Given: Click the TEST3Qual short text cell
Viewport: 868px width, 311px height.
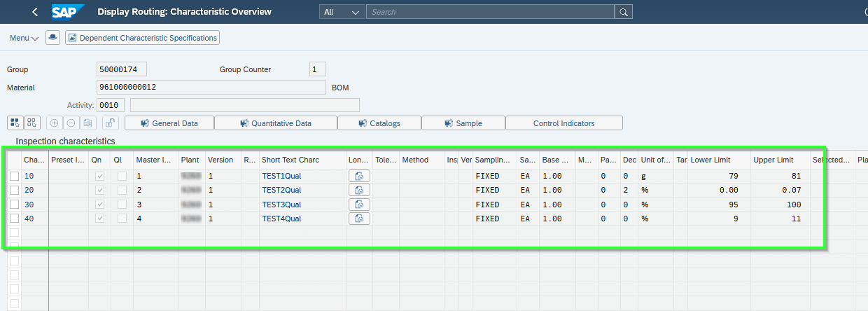Looking at the screenshot, I should point(302,205).
